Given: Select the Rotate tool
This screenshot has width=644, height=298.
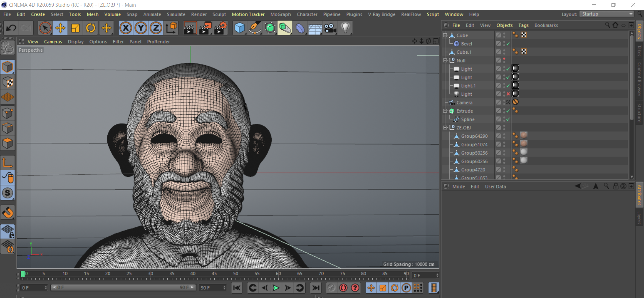Looking at the screenshot, I should (91, 28).
